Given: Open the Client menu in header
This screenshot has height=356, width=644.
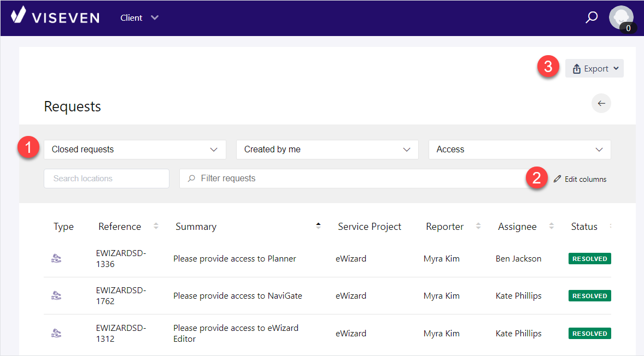Looking at the screenshot, I should (139, 18).
